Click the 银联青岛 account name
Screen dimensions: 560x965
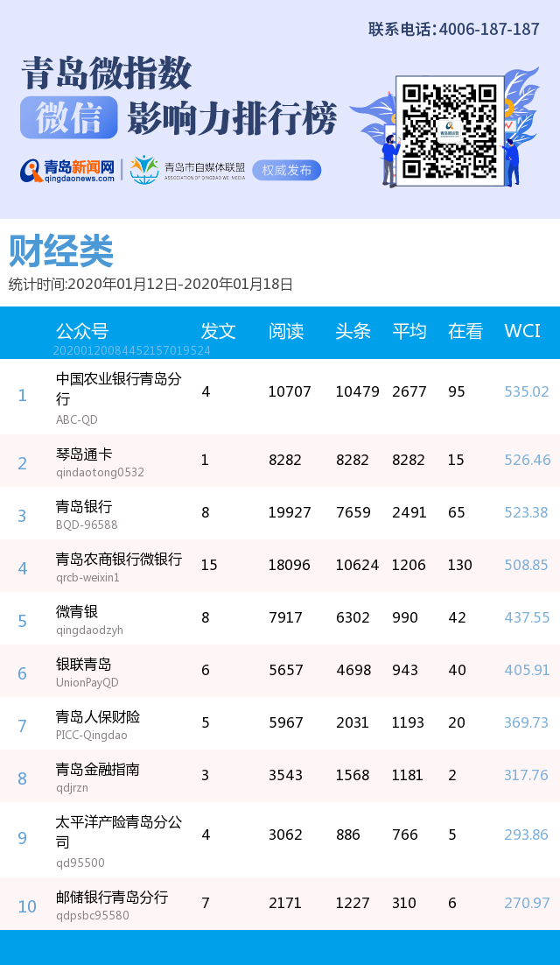pos(84,664)
